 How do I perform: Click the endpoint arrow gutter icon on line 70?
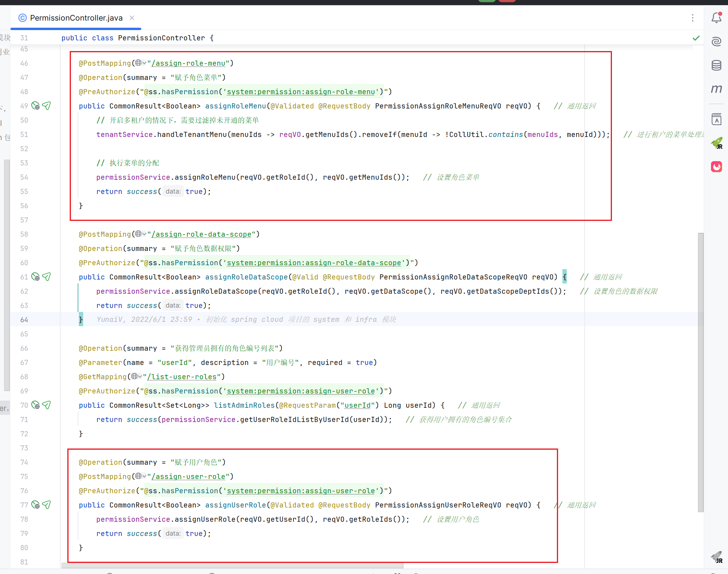point(46,405)
